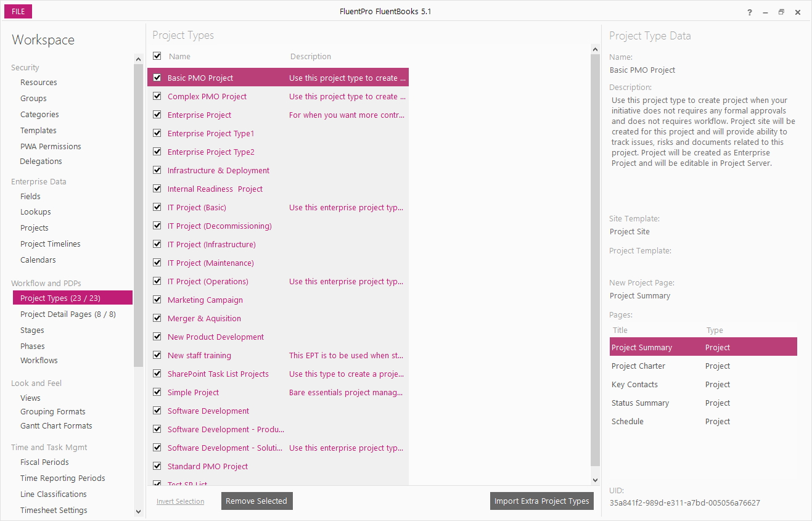Click the sidebar scroll down arrow

click(x=138, y=511)
